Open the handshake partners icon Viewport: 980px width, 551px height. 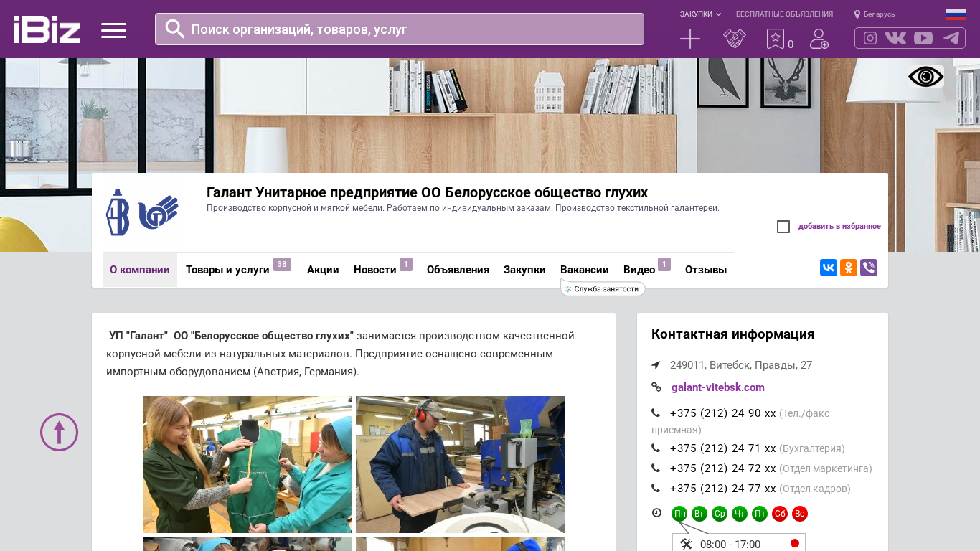point(735,39)
